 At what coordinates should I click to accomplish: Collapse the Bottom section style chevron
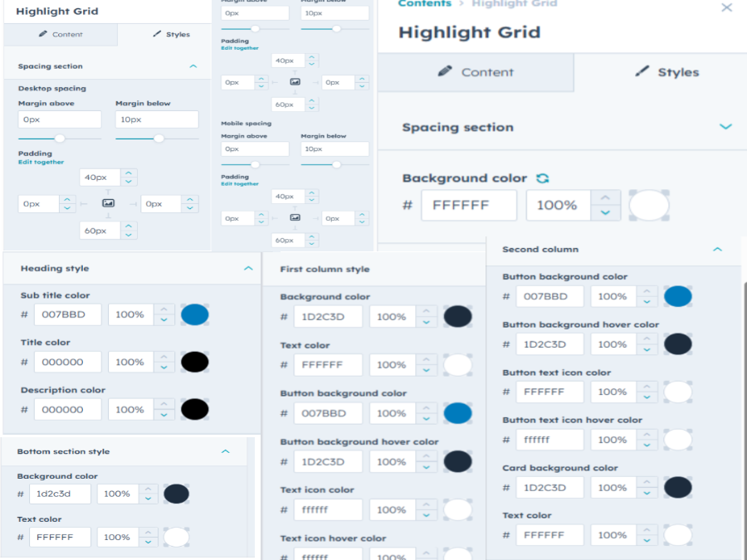(225, 451)
